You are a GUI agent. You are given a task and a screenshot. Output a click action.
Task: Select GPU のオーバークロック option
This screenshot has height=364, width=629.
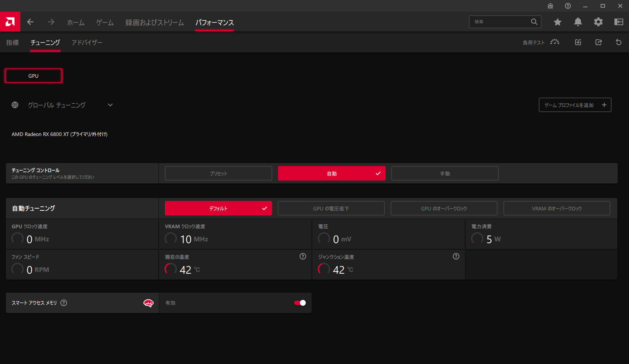pyautogui.click(x=444, y=208)
